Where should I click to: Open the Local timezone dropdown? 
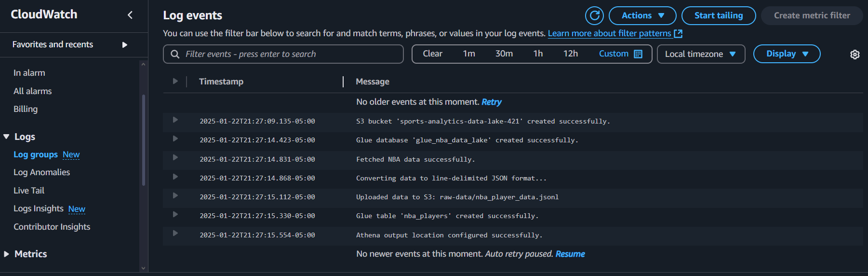coord(701,54)
